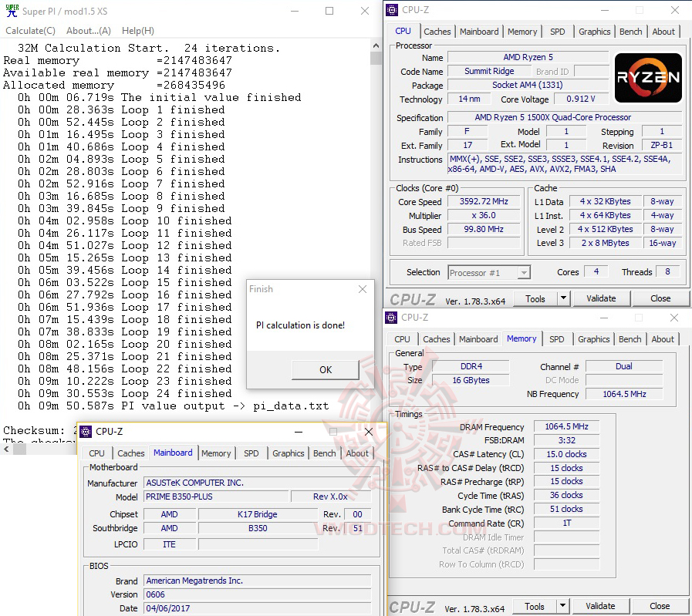The width and height of the screenshot is (692, 616).
Task: Click the Ryzen logo in CPU-Z processor panel
Action: [648, 78]
